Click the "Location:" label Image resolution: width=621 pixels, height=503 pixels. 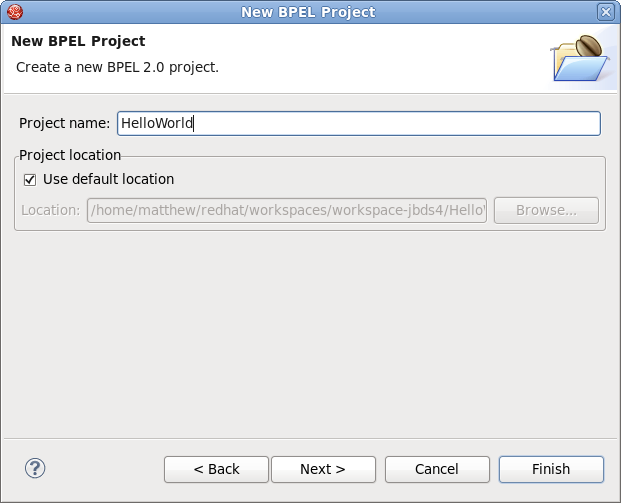pyautogui.click(x=50, y=210)
